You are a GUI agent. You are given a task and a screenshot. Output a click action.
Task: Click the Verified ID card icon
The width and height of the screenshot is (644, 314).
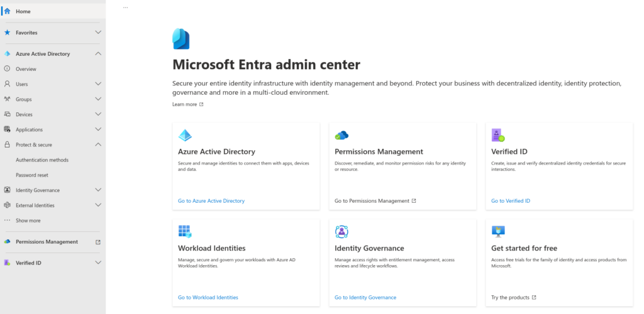(x=498, y=135)
